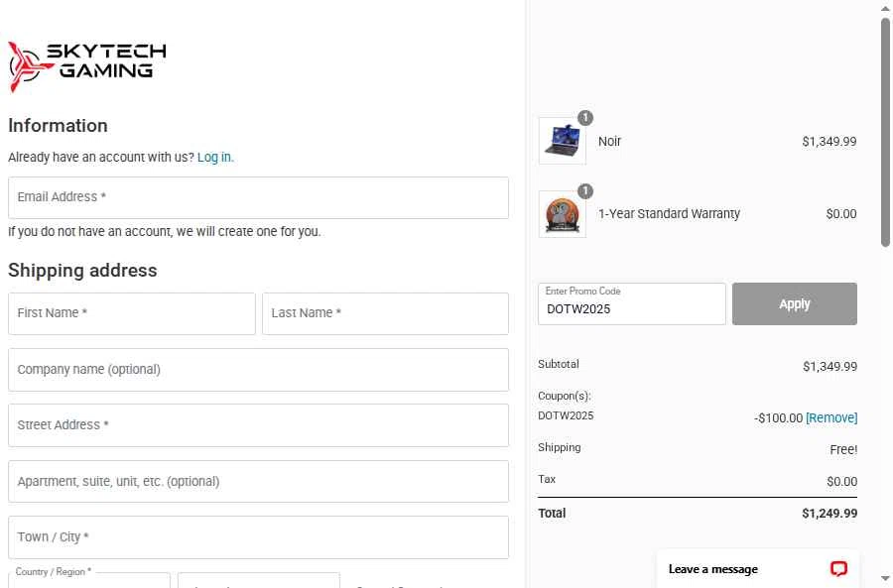The width and height of the screenshot is (893, 588).
Task: Click the Skytech Gaming logo
Action: click(x=87, y=66)
